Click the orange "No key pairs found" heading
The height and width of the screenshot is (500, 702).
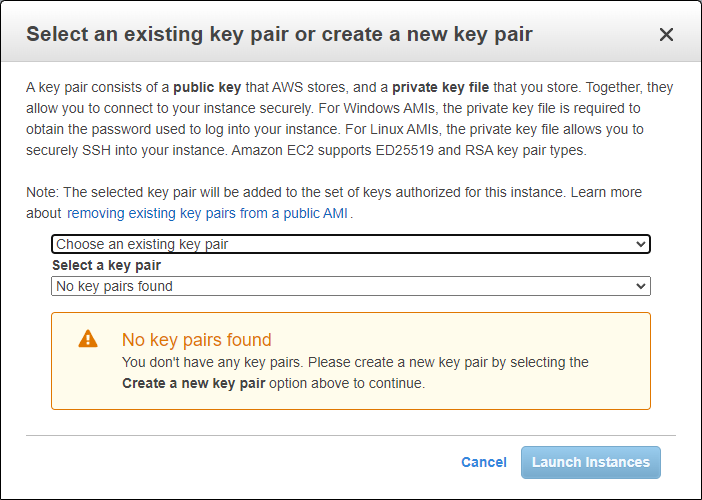[197, 340]
